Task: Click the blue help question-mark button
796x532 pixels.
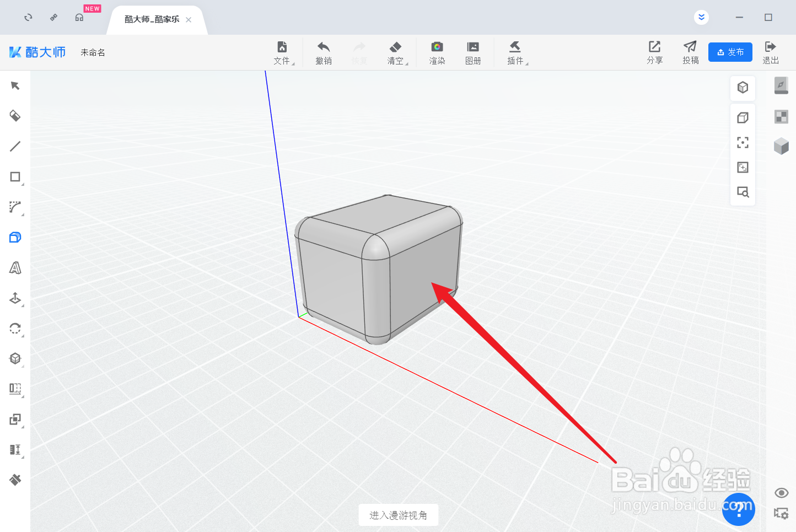Action: click(738, 509)
